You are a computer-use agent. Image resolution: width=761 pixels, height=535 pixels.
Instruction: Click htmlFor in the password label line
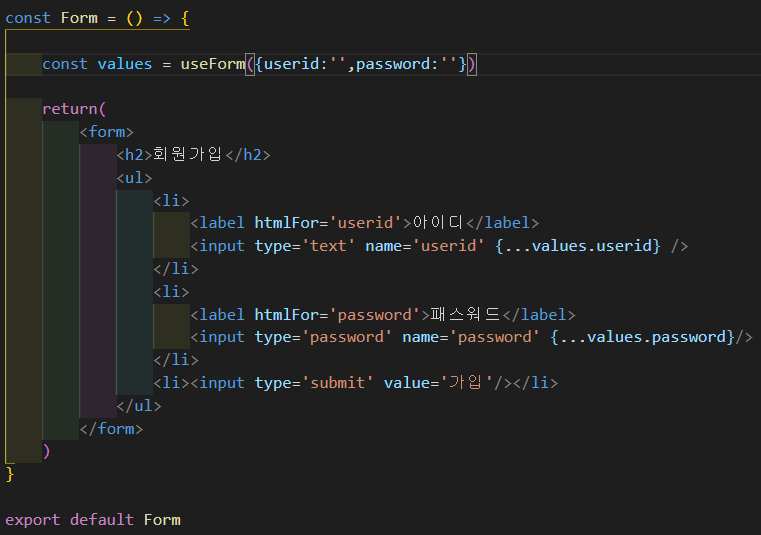[286, 315]
